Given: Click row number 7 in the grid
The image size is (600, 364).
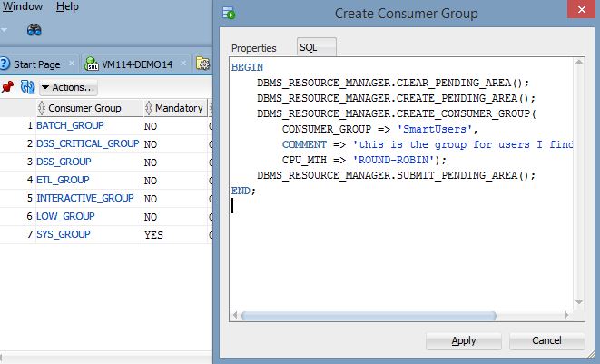Looking at the screenshot, I should tap(30, 234).
